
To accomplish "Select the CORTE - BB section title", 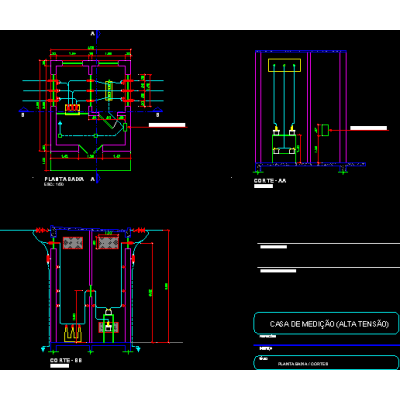I will [x=66, y=360].
